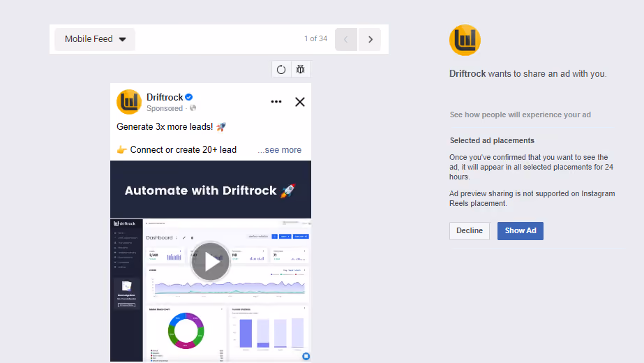Open the three-dot ad options menu
Screen dimensions: 644x363
(276, 101)
